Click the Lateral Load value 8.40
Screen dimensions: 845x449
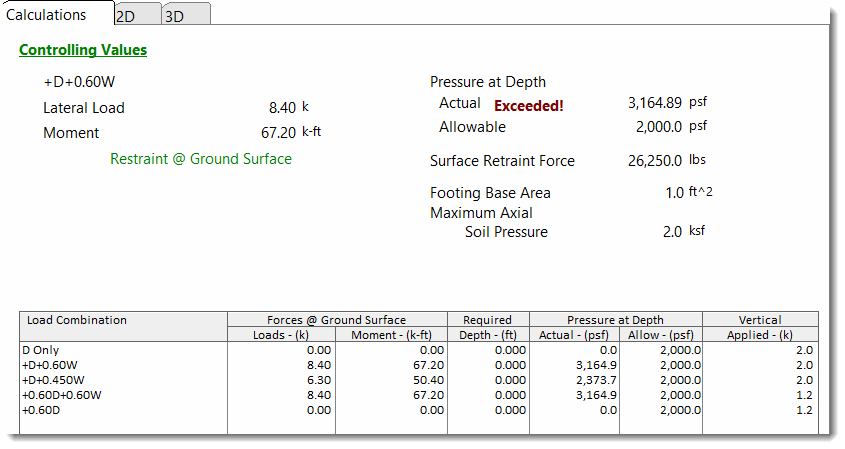[281, 108]
